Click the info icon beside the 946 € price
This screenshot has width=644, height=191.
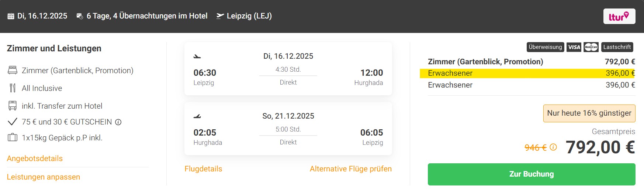[x=553, y=147]
